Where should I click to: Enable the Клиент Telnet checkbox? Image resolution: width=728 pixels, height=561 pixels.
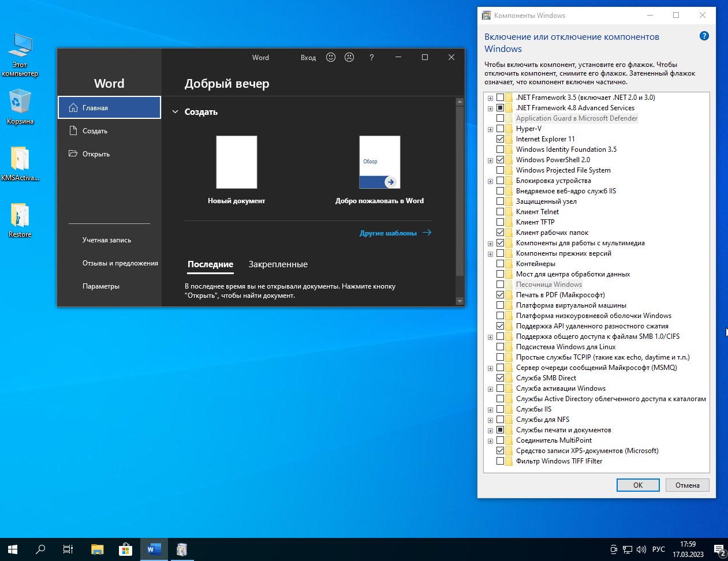[x=499, y=211]
